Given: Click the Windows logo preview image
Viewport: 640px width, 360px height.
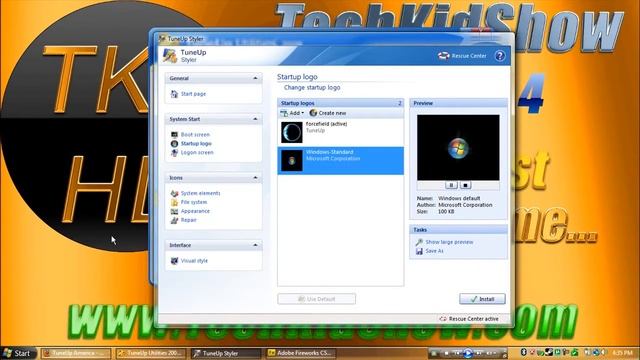Looking at the screenshot, I should (458, 147).
